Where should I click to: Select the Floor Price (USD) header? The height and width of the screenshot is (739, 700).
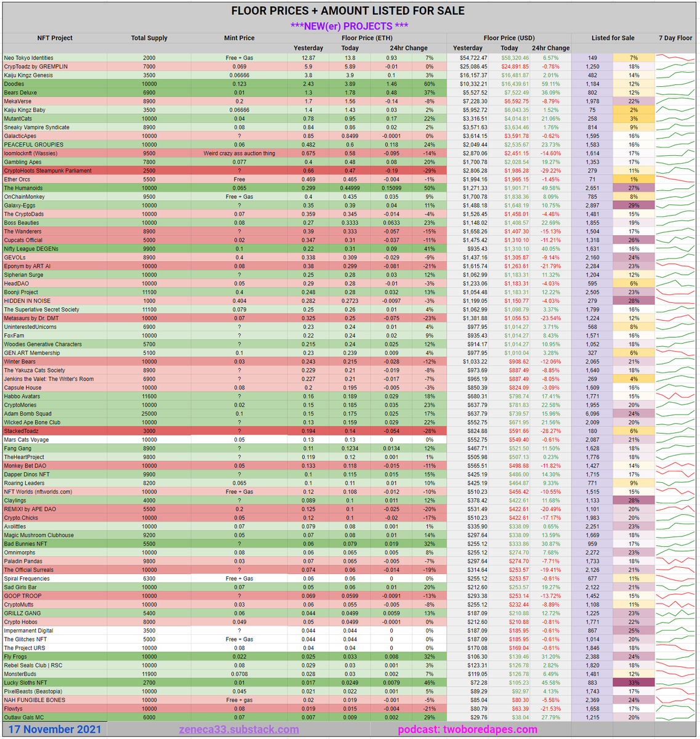click(x=509, y=38)
